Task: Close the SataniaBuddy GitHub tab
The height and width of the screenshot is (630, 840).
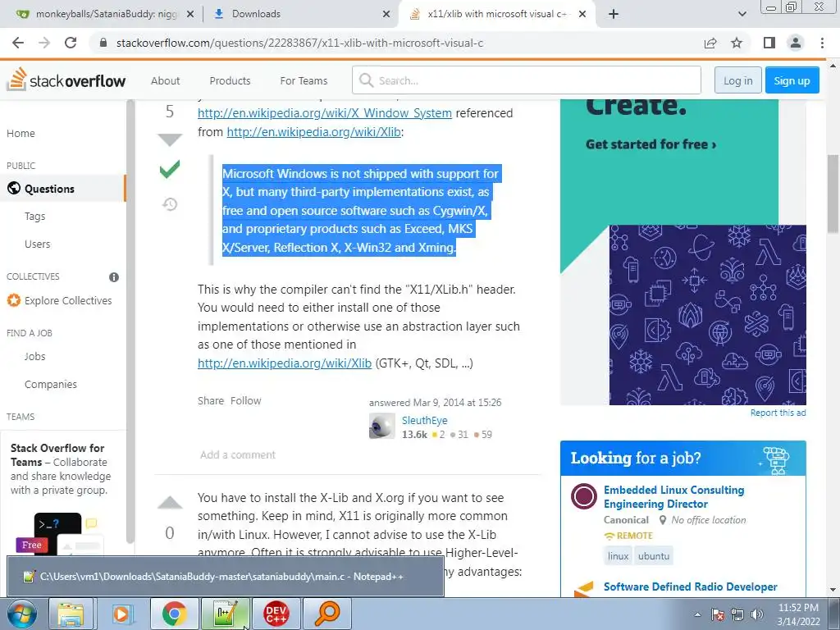Action: click(x=190, y=15)
